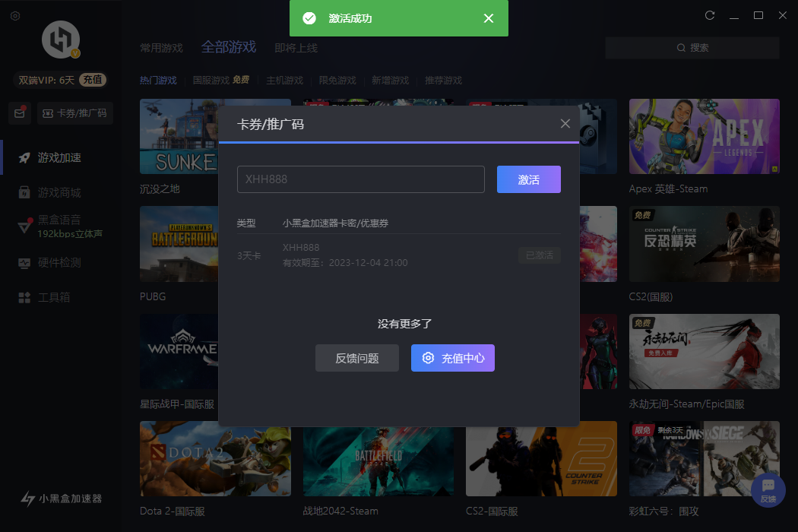
Task: Open 充值中心 from the dialog
Action: click(453, 358)
